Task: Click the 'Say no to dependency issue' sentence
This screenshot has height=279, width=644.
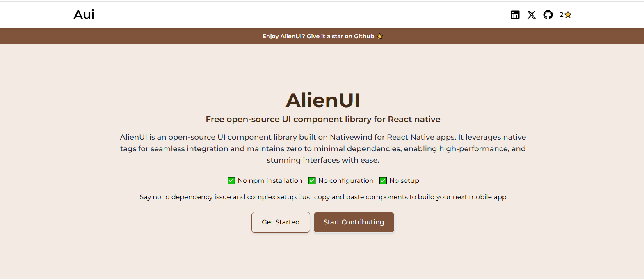Action: point(323,197)
